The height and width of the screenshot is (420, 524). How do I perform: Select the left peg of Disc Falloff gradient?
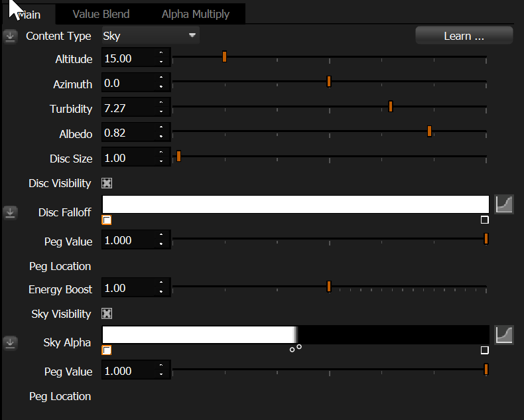[x=107, y=220]
